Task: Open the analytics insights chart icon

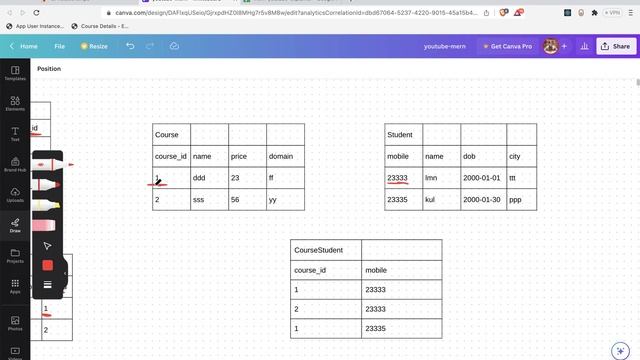Action: pyautogui.click(x=584, y=46)
